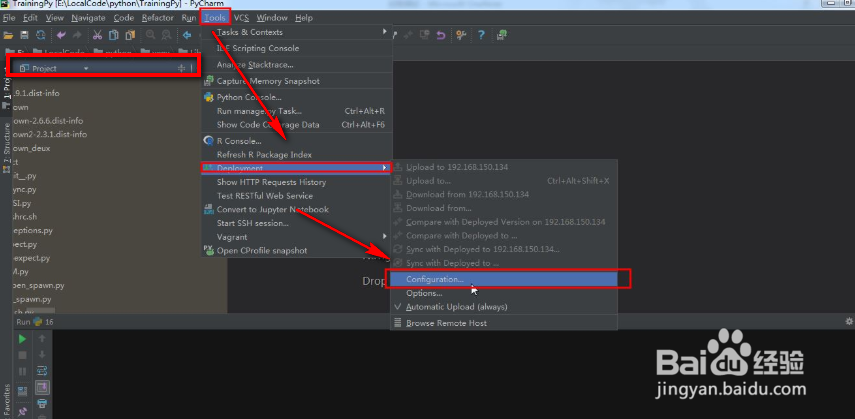Click the purple Pin tab icon

22,411
